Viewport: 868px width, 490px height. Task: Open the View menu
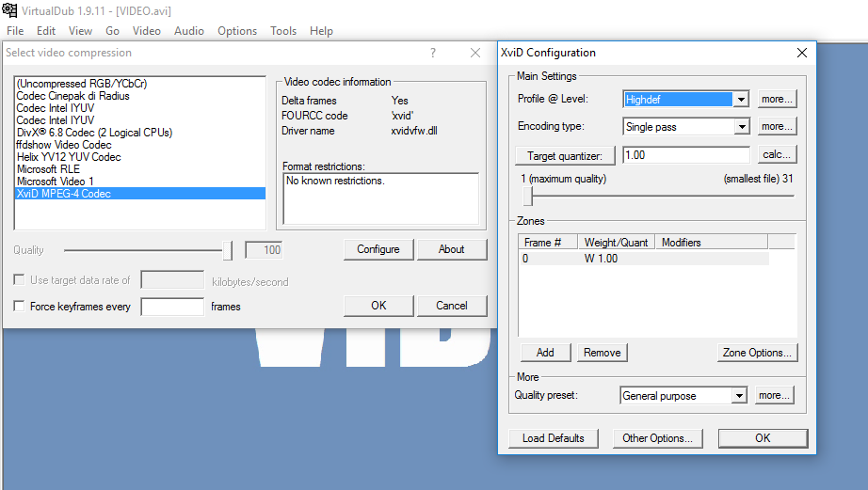click(x=80, y=31)
